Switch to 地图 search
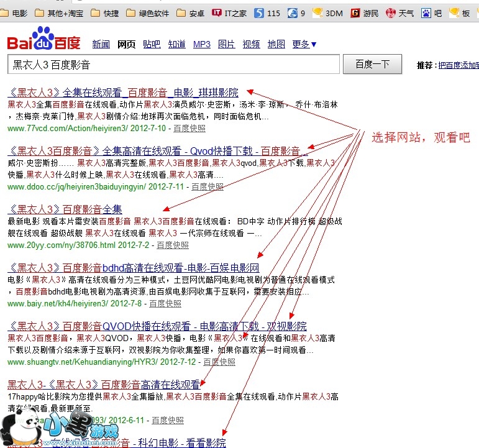This screenshot has width=479, height=448. (x=276, y=44)
